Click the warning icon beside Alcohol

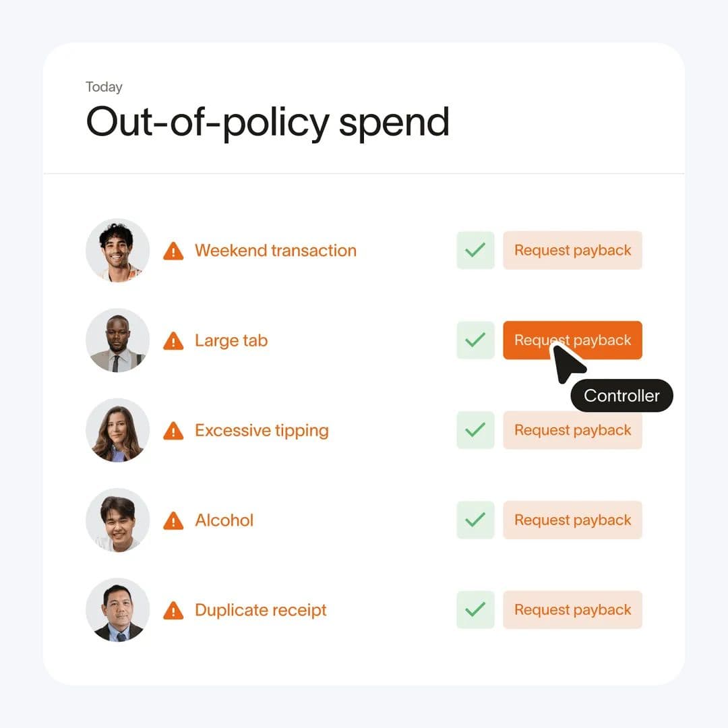[173, 520]
